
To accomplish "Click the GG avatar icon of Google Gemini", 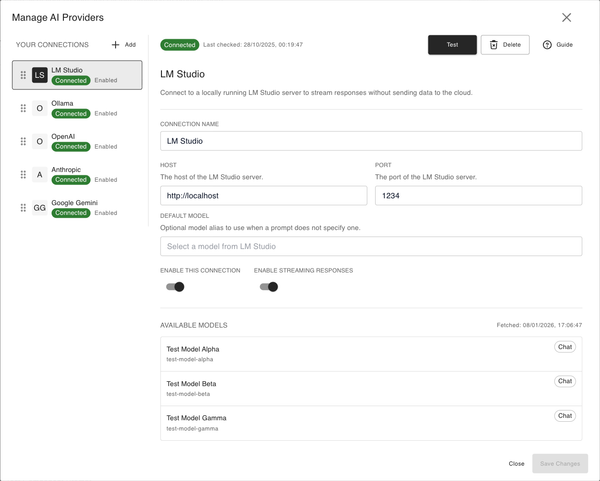I will 39,207.
